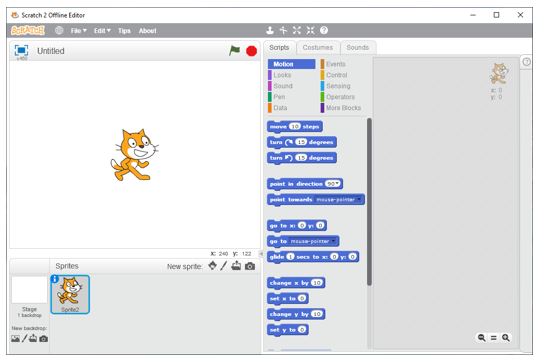Switch to the Costumes tab
545x363 pixels.
point(318,48)
